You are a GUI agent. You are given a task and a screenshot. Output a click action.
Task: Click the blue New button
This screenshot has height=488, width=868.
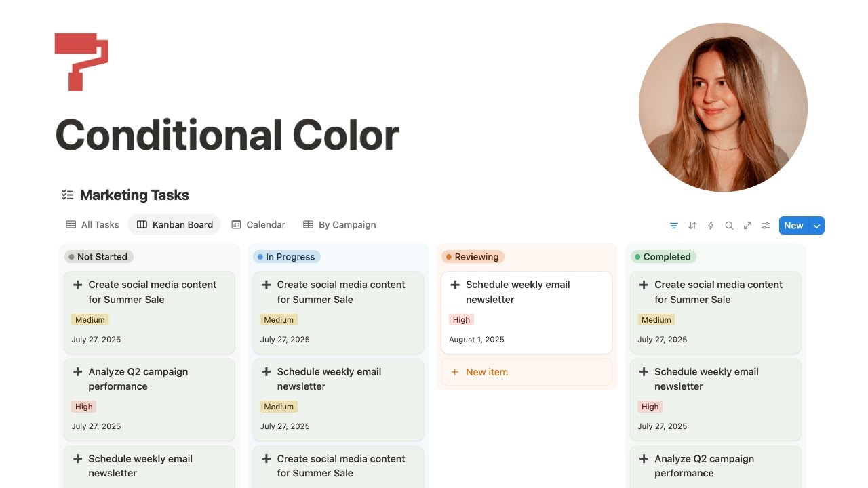click(x=793, y=226)
